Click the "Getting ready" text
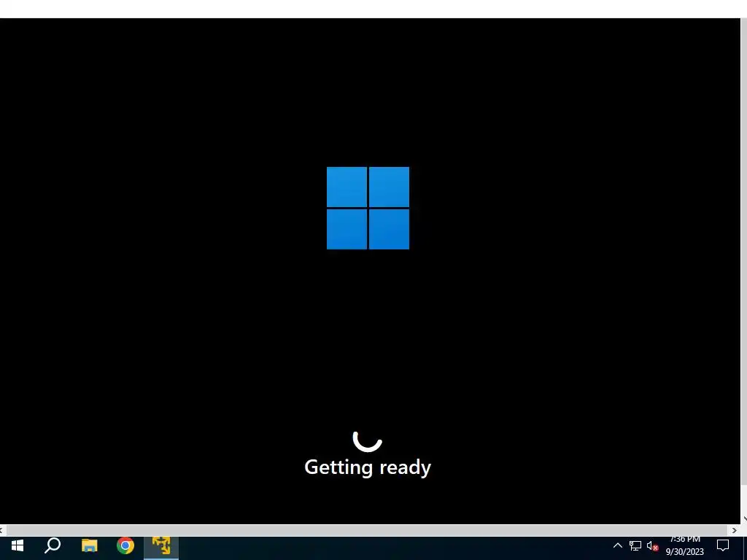The width and height of the screenshot is (747, 560). 368,467
